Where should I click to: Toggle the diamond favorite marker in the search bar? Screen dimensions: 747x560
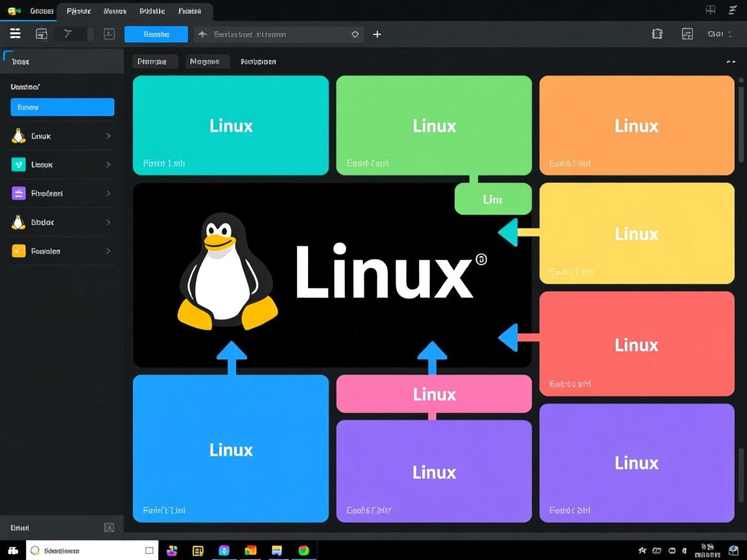point(355,34)
